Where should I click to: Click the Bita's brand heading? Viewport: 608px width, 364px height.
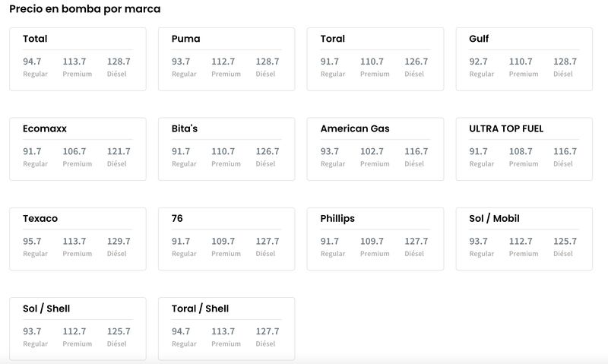[185, 128]
